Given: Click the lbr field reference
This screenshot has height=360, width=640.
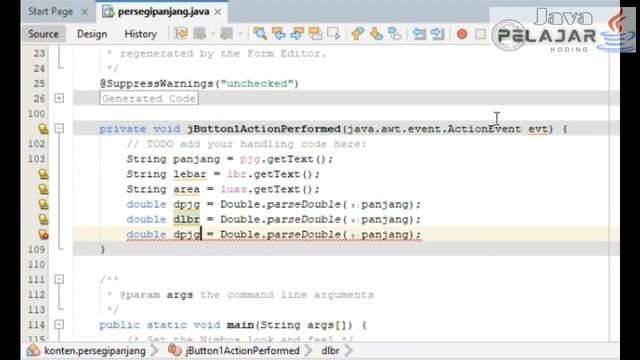Looking at the screenshot, I should pos(237,175).
